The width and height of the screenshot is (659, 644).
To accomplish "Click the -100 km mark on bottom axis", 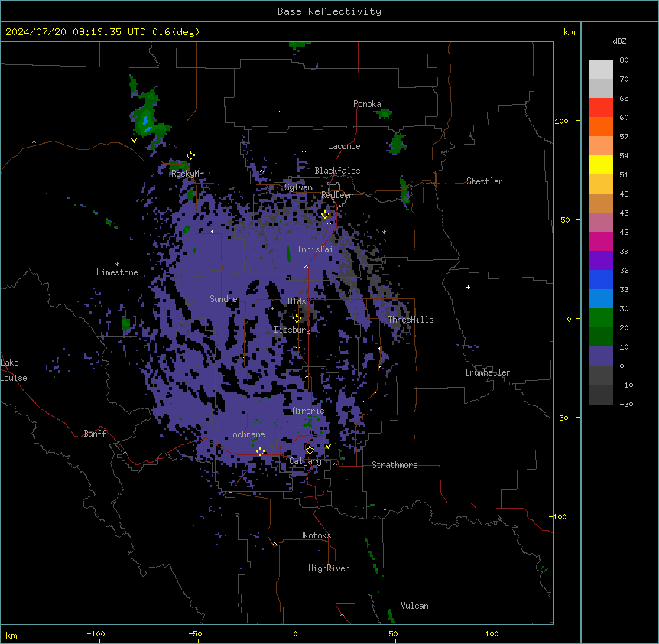I will point(96,633).
